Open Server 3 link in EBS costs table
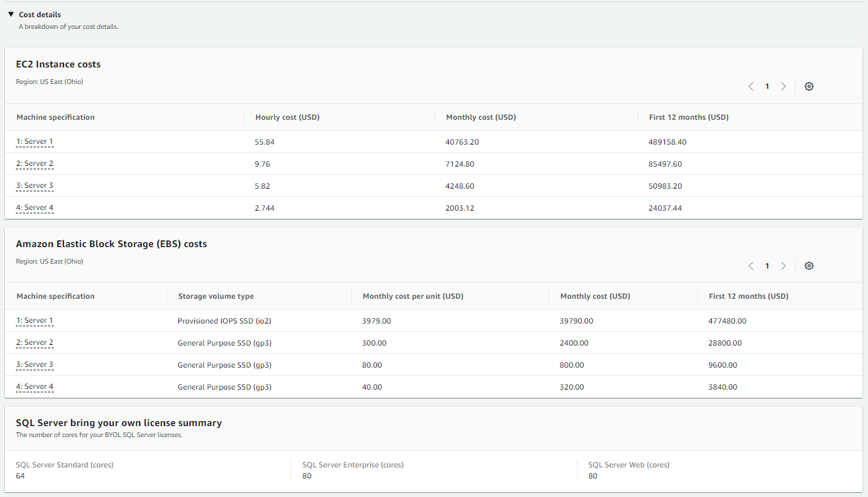Viewport: 868px width, 497px height. pos(34,365)
